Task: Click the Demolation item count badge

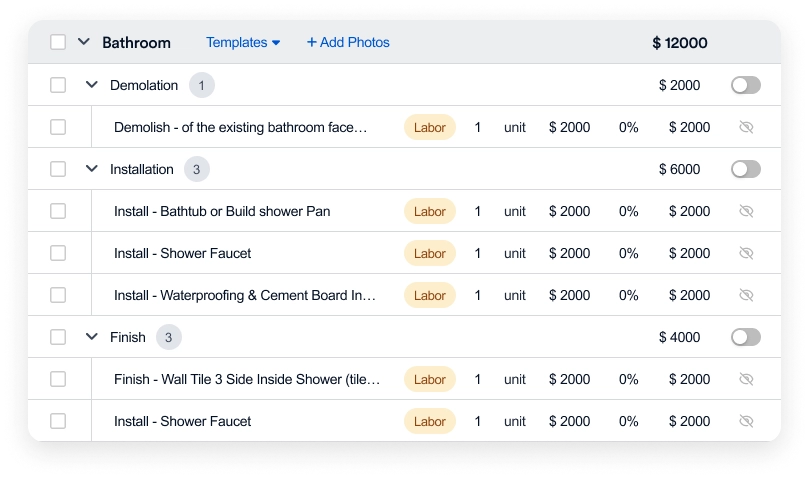Action: point(201,85)
